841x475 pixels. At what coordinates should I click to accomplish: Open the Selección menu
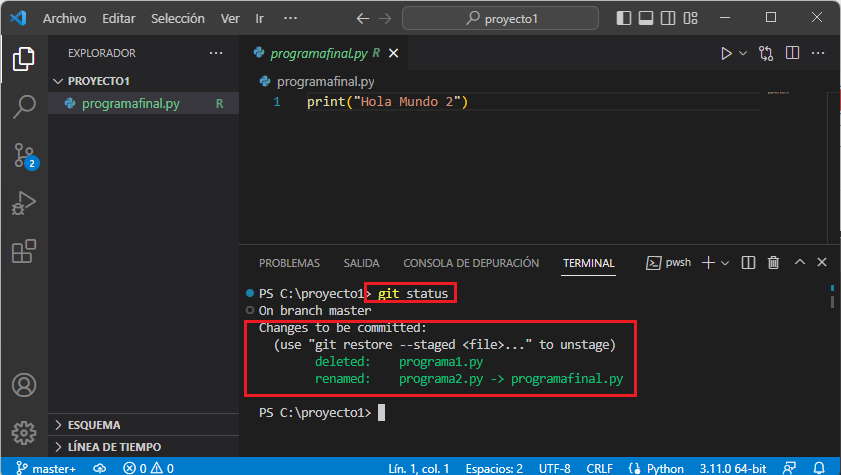pos(178,18)
